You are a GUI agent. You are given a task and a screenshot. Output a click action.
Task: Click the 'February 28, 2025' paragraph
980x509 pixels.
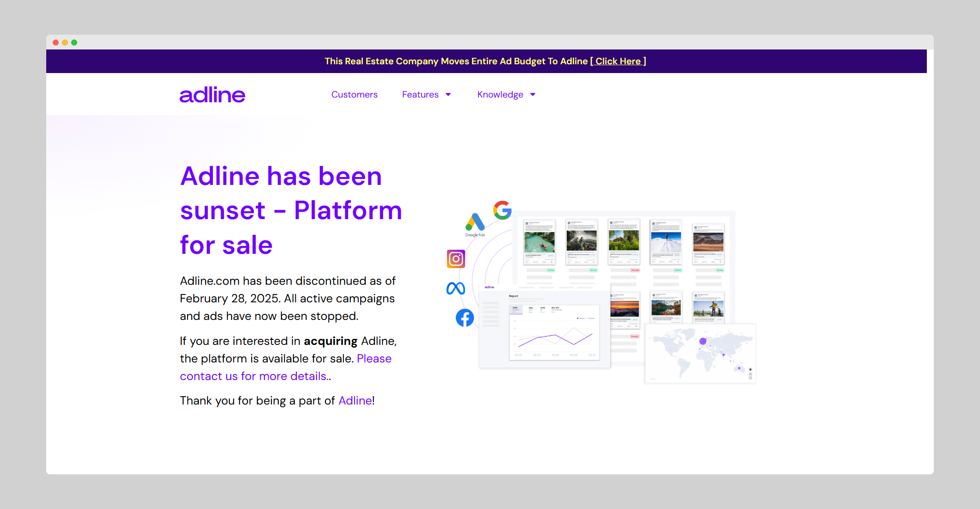click(x=288, y=298)
